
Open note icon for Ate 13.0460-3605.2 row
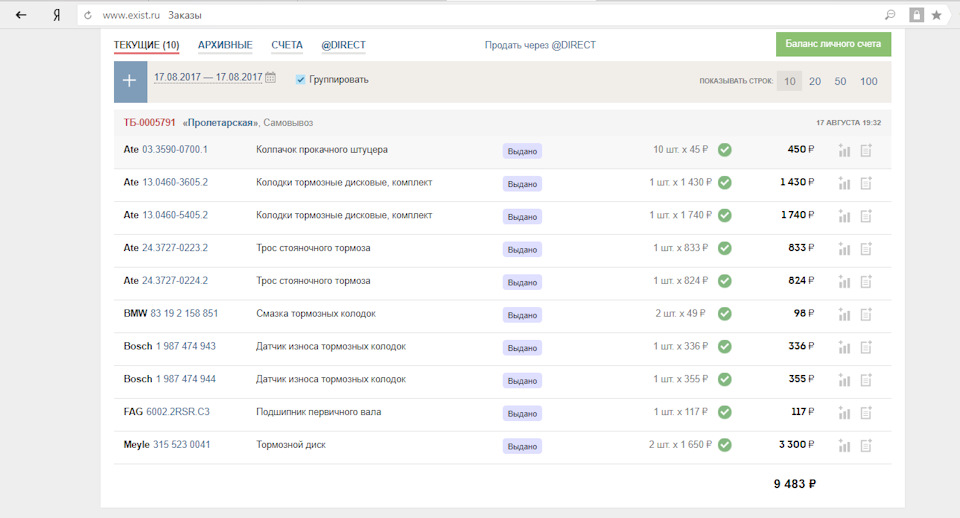(x=866, y=183)
